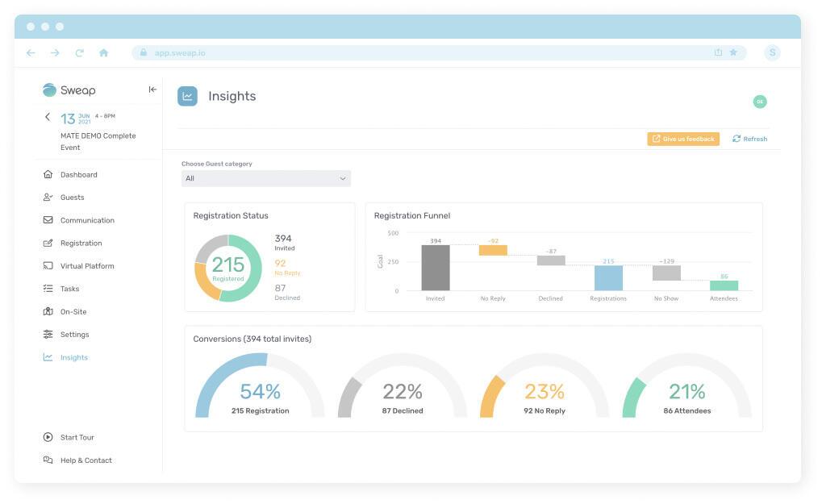
Task: Refresh the insights data
Action: [749, 139]
